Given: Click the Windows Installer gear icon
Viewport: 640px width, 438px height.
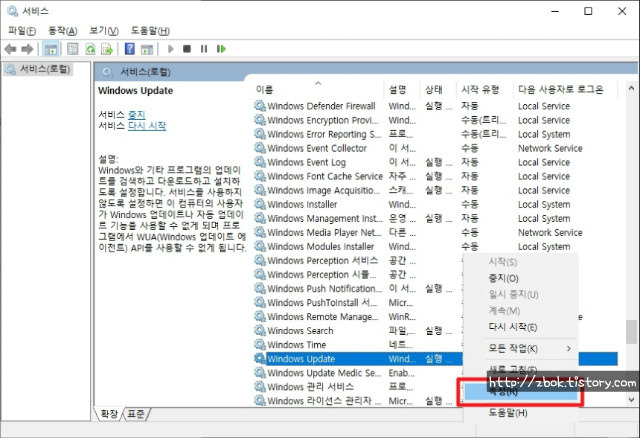Looking at the screenshot, I should pyautogui.click(x=260, y=204).
